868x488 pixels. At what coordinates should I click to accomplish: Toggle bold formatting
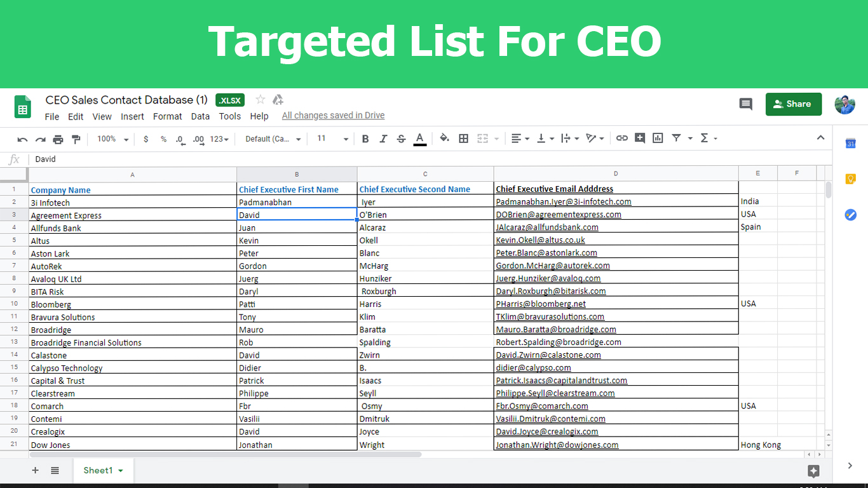coord(365,139)
